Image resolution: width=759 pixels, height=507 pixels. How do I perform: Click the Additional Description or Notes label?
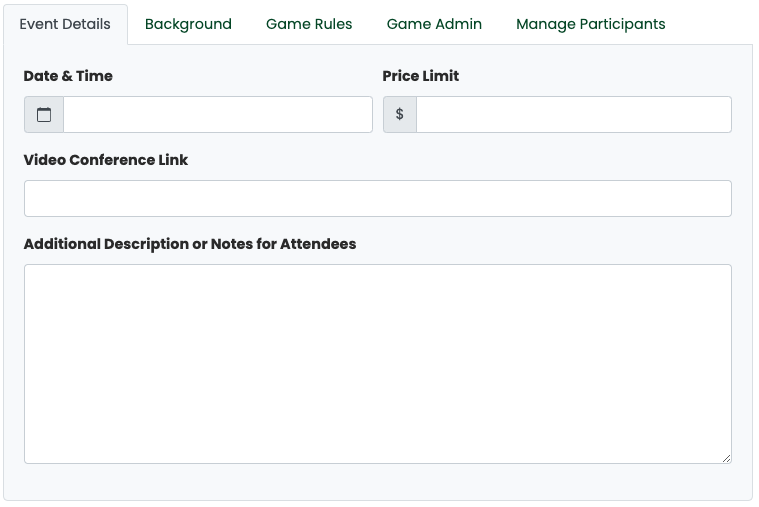click(x=190, y=244)
